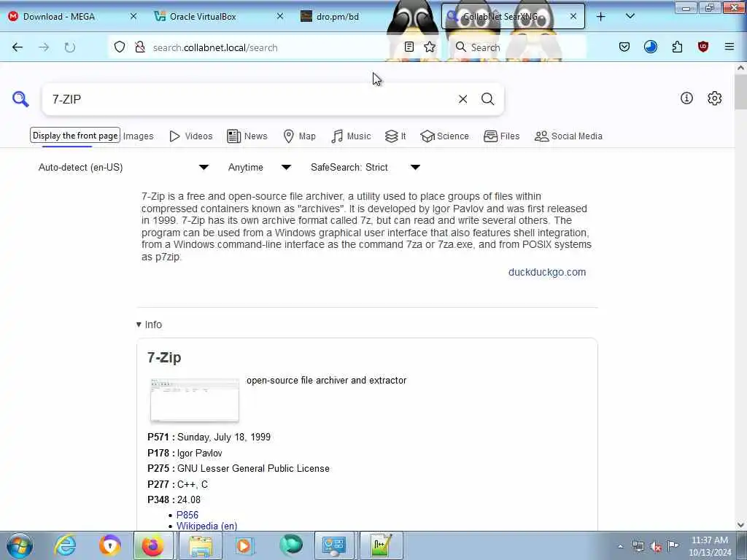Open the Windows Start menu

tap(19, 545)
